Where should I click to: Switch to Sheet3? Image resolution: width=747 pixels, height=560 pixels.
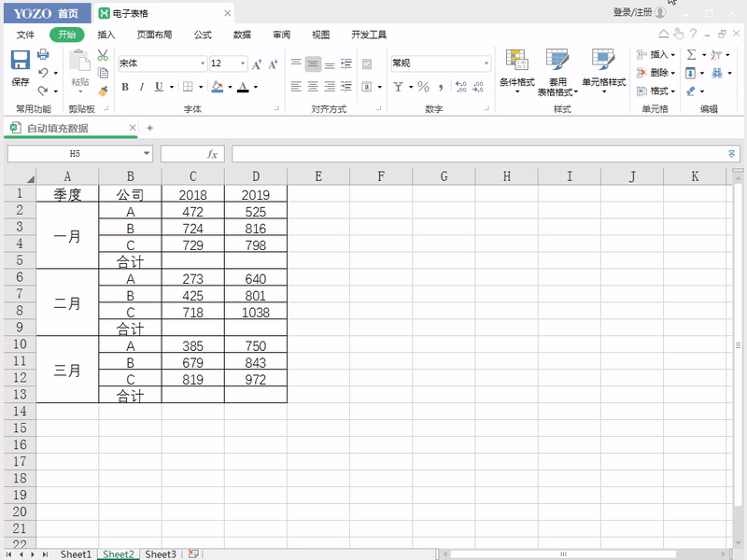pyautogui.click(x=161, y=554)
